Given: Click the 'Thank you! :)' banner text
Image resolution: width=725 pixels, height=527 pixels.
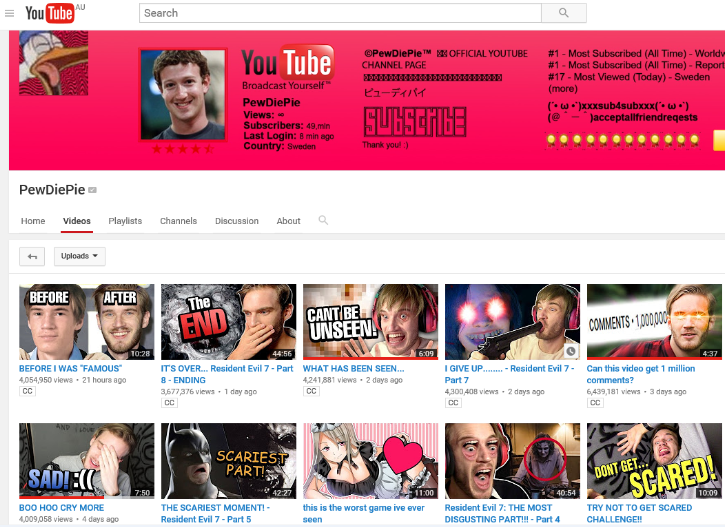Looking at the screenshot, I should [385, 145].
